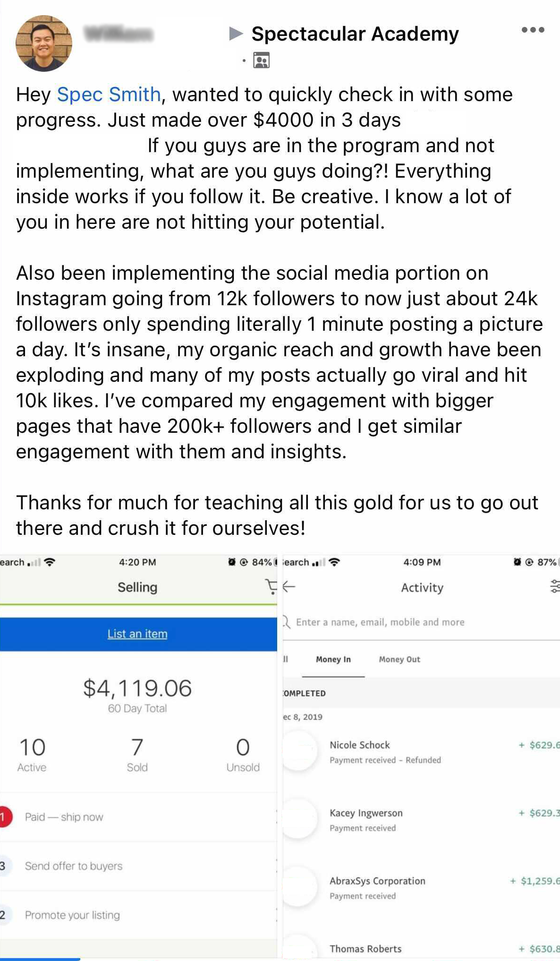Expand the Paid — ship now row

click(x=137, y=817)
